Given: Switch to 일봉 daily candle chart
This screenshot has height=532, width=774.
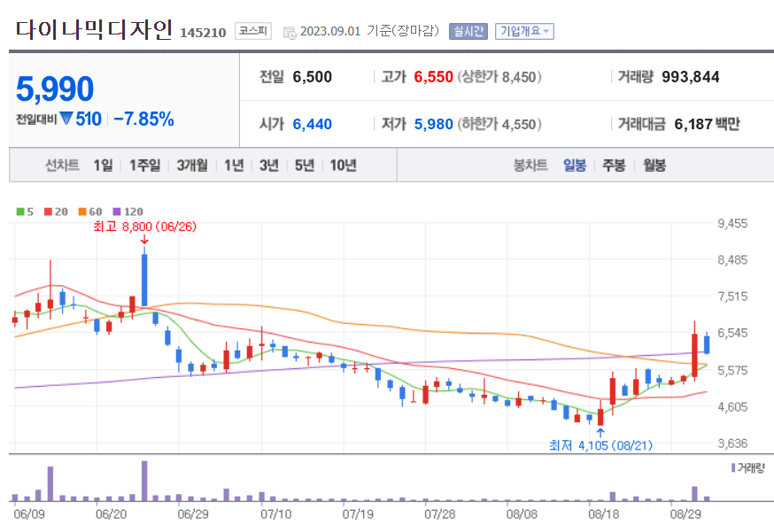Looking at the screenshot, I should [575, 166].
